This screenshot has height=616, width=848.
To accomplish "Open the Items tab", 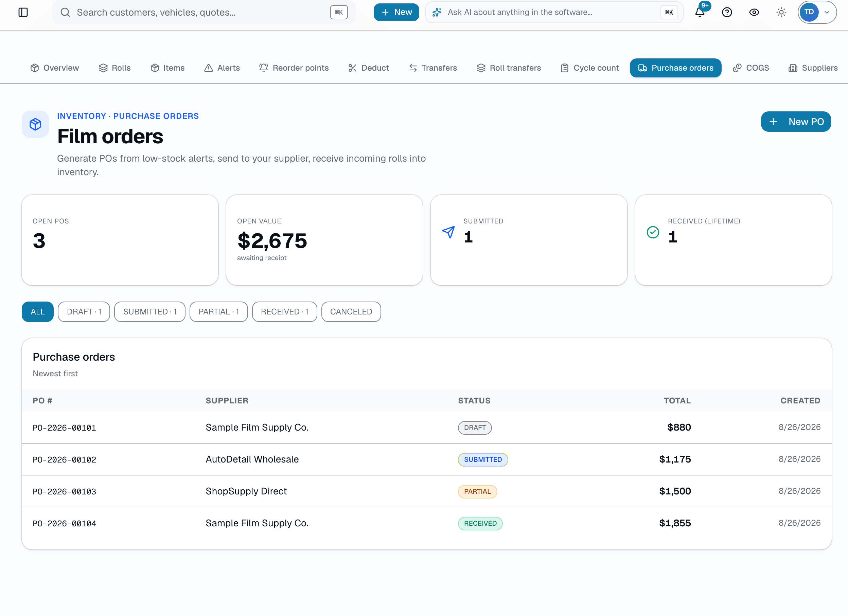I will (x=167, y=68).
